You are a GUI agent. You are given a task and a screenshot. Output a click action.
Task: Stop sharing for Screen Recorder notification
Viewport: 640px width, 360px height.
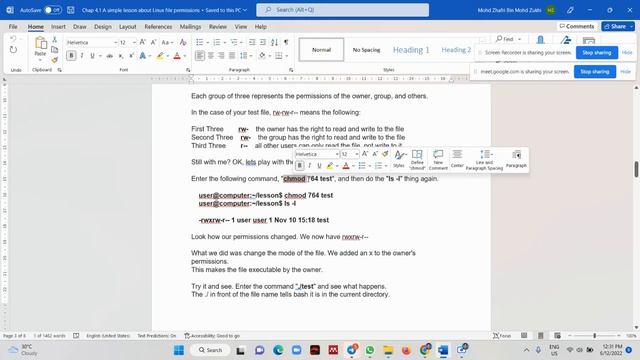(596, 53)
